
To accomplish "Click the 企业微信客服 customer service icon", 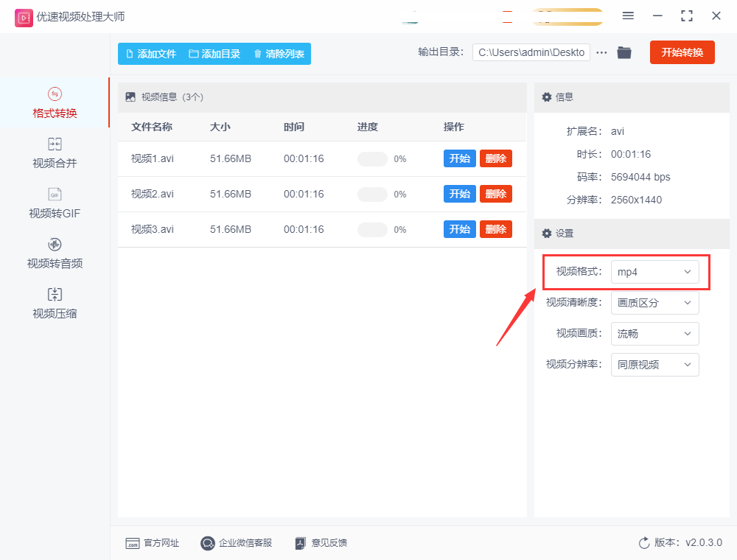I will click(207, 543).
